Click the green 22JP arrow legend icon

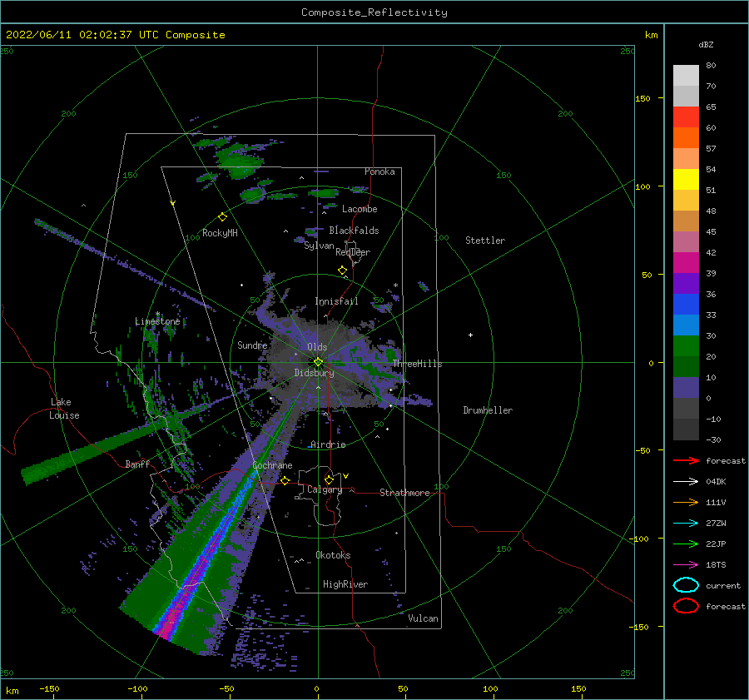(686, 544)
